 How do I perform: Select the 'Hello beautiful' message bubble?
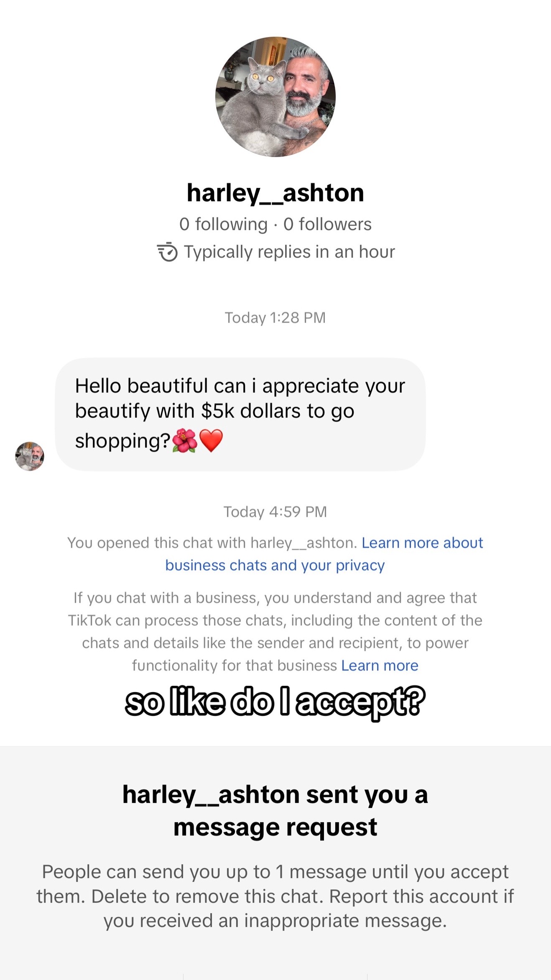240,414
